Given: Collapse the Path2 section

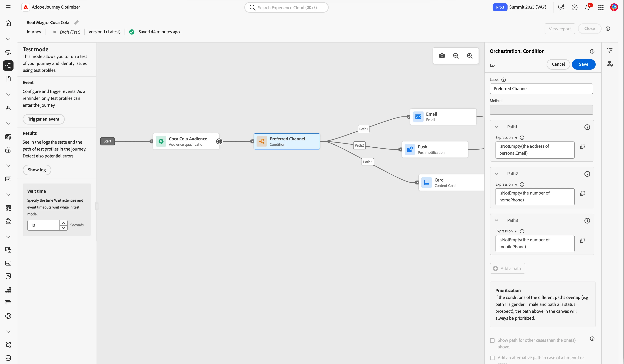Looking at the screenshot, I should point(496,174).
